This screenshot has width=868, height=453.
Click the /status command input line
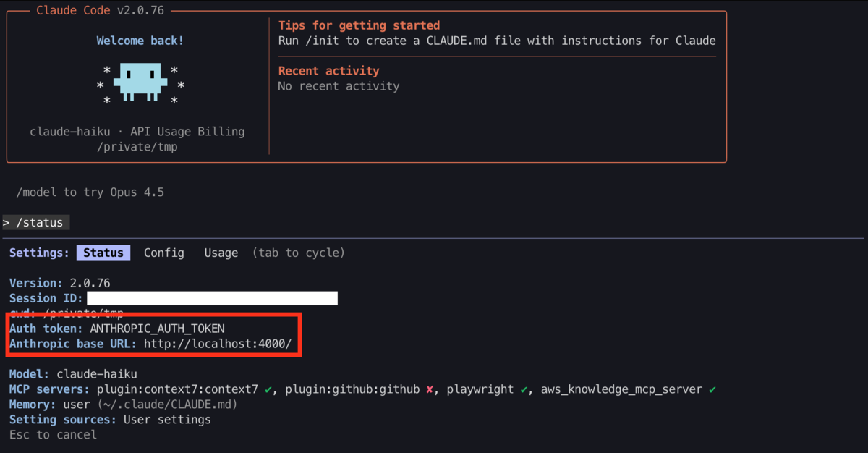click(35, 222)
